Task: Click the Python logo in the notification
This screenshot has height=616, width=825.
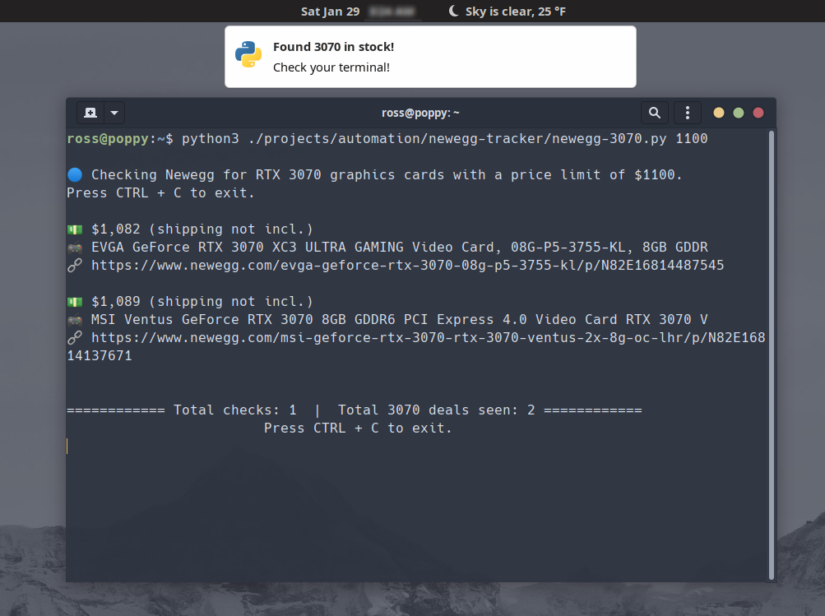Action: (x=249, y=55)
